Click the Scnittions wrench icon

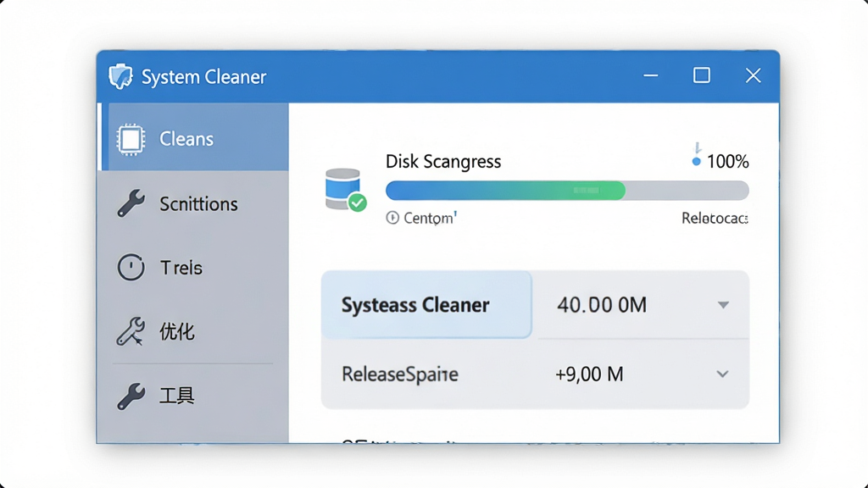point(131,203)
